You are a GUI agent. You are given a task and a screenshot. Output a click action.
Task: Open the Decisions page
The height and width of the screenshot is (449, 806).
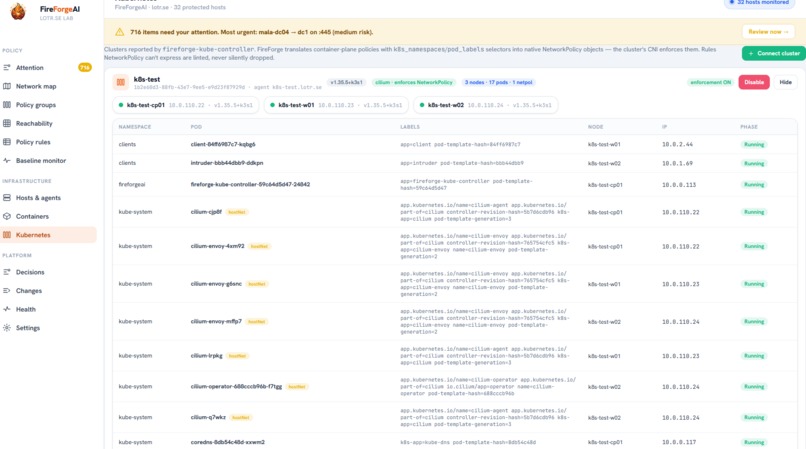(30, 272)
